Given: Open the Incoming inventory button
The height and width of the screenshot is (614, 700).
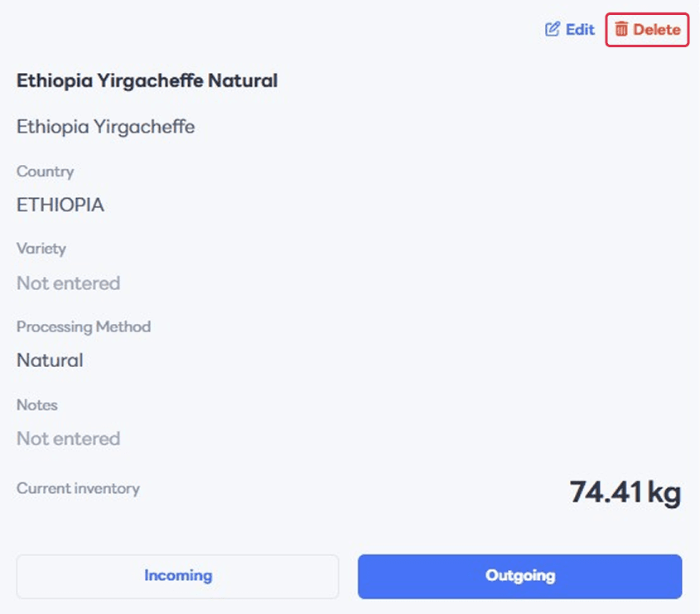Looking at the screenshot, I should click(177, 576).
